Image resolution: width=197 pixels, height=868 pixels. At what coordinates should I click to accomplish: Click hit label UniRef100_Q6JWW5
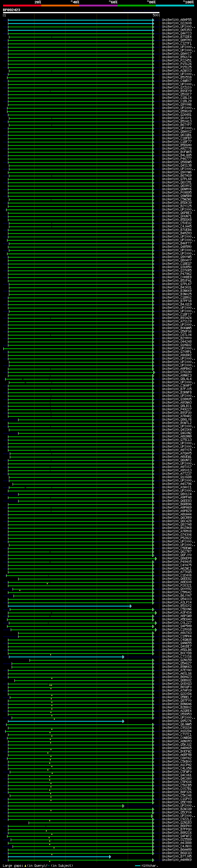177,725
